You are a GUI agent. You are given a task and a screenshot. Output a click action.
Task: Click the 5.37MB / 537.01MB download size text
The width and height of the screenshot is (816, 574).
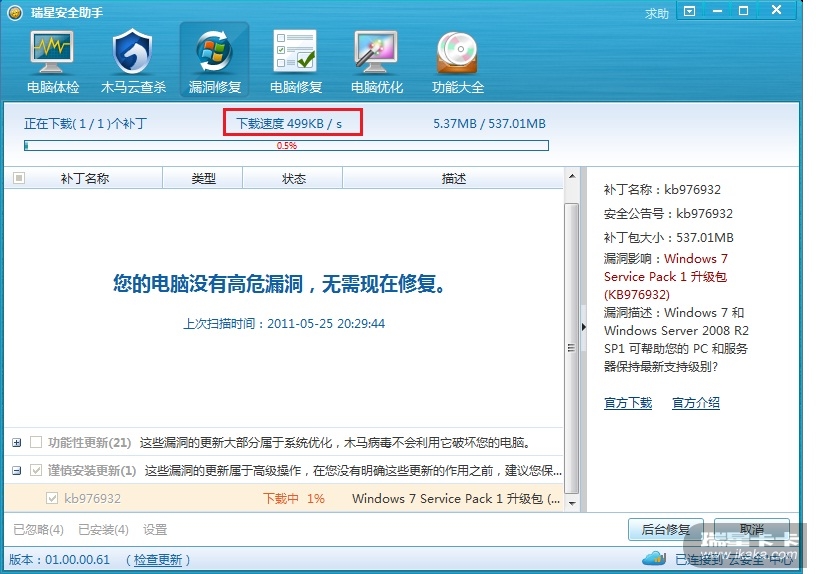pyautogui.click(x=489, y=124)
